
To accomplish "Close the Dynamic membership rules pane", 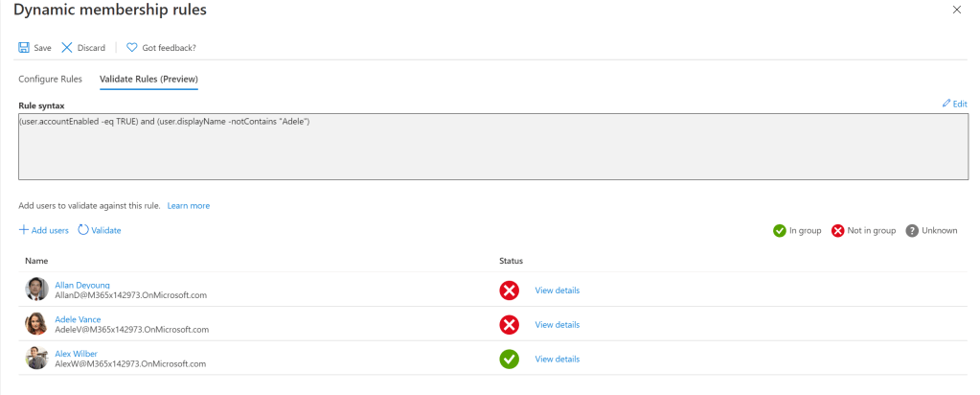I will tap(956, 10).
